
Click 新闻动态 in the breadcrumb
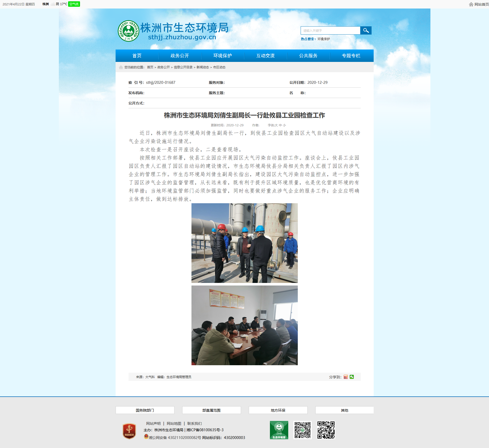[203, 67]
